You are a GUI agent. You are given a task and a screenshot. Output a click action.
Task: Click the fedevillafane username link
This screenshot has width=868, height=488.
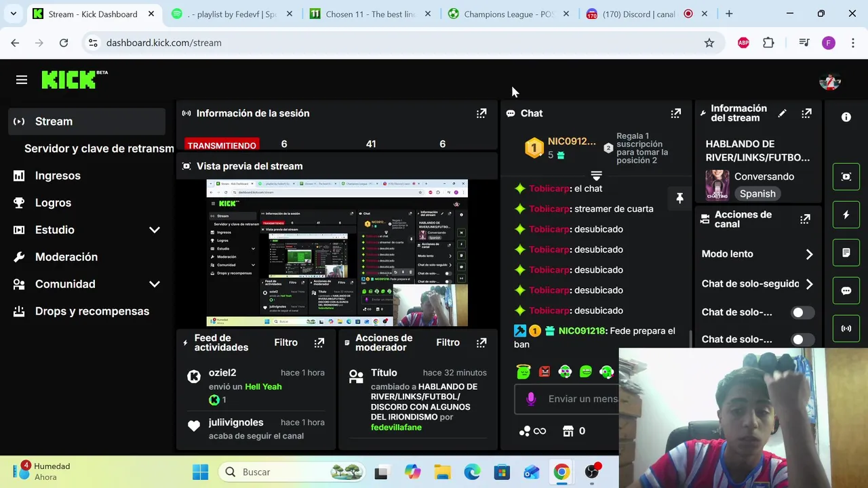click(x=396, y=428)
